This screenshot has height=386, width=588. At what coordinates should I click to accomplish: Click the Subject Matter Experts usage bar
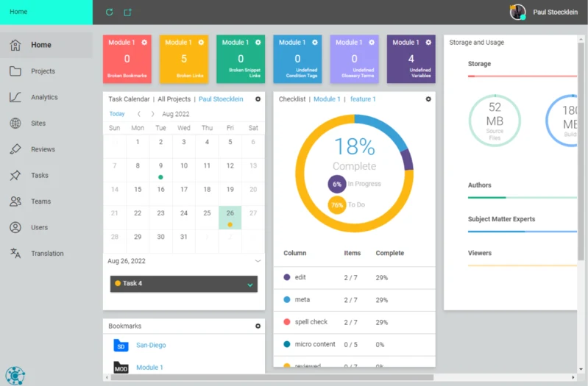coord(522,232)
